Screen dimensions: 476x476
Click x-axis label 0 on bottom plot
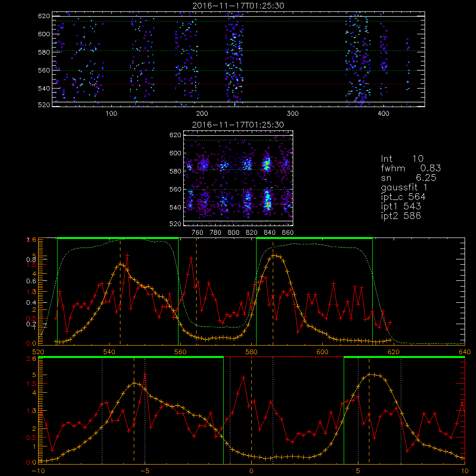point(251,471)
